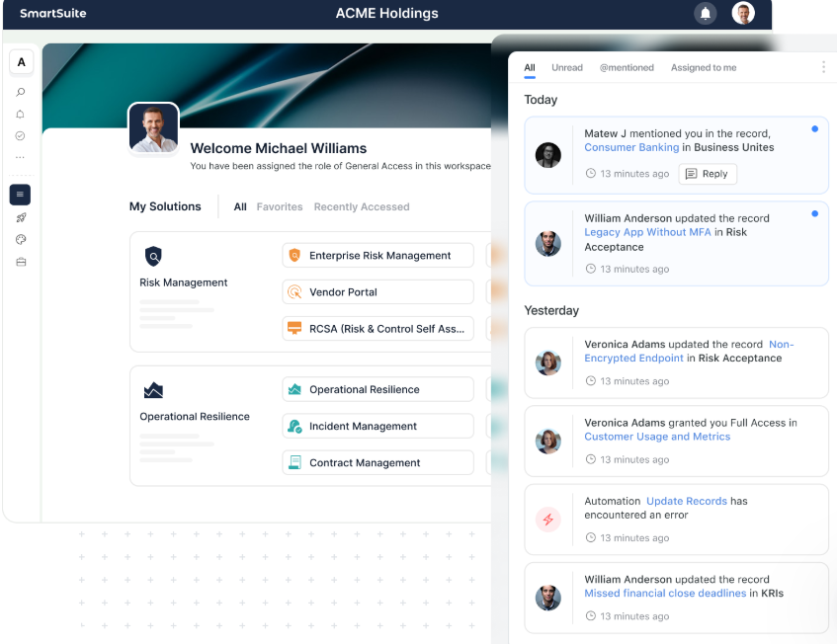Click the Contract Management document icon
This screenshot has height=644, width=837.
pos(294,462)
